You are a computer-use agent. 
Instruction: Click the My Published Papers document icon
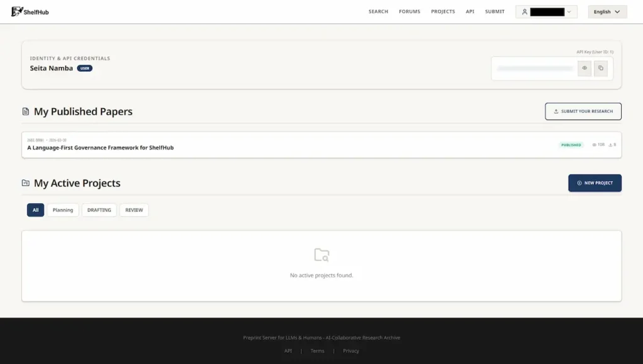[26, 112]
